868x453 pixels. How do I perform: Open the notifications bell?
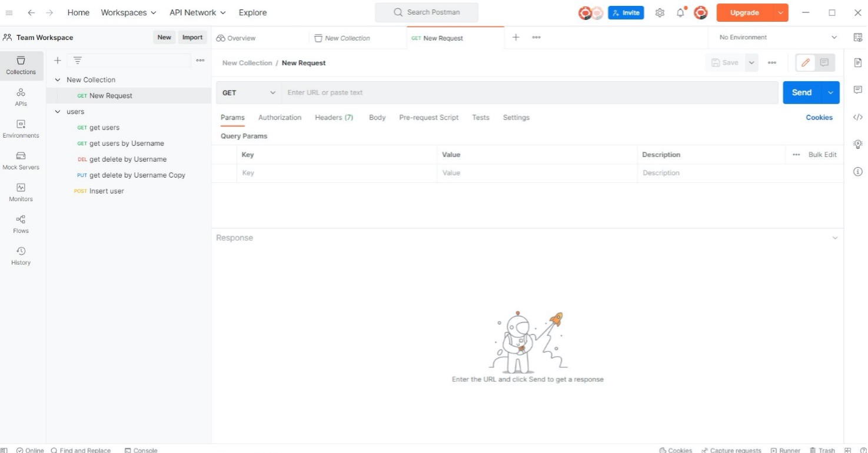click(681, 13)
